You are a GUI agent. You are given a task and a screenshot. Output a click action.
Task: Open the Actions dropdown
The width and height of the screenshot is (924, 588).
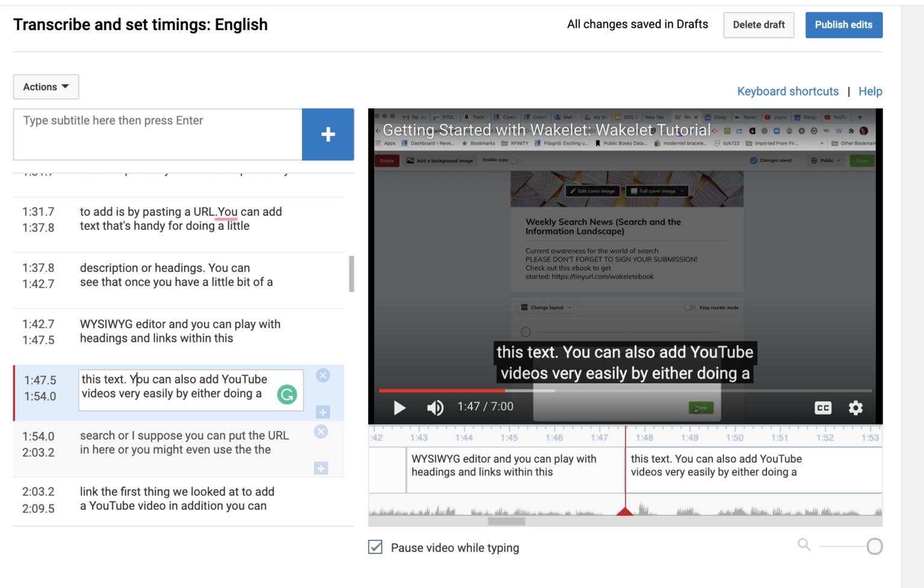[x=46, y=87]
